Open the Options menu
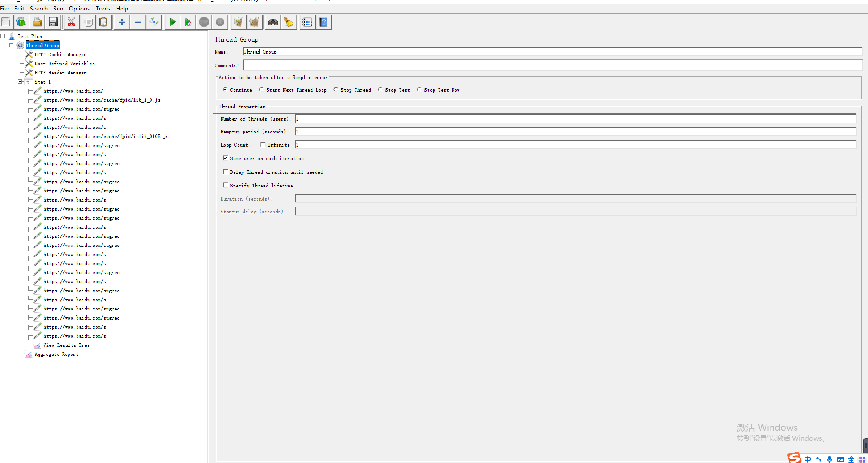The image size is (868, 463). coord(79,8)
